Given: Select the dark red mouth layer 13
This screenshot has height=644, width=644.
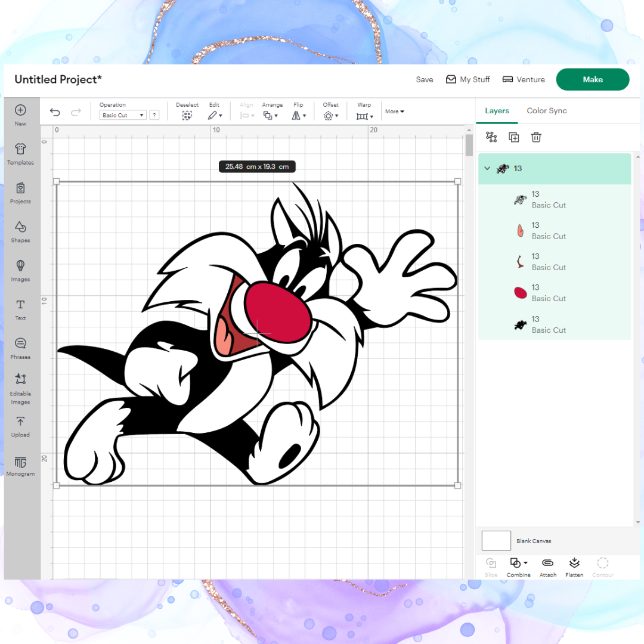Looking at the screenshot, I should (x=555, y=262).
